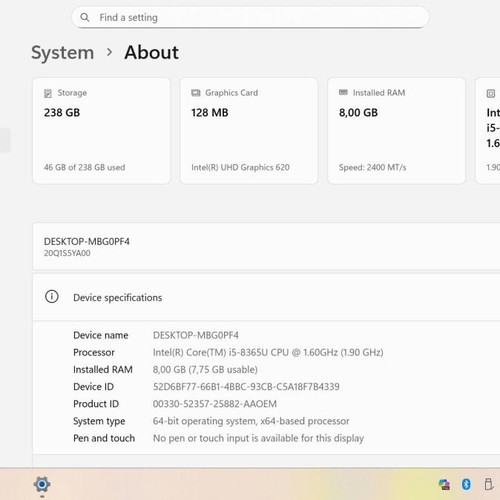Select the 238 GB storage value
500x500 pixels.
[62, 113]
